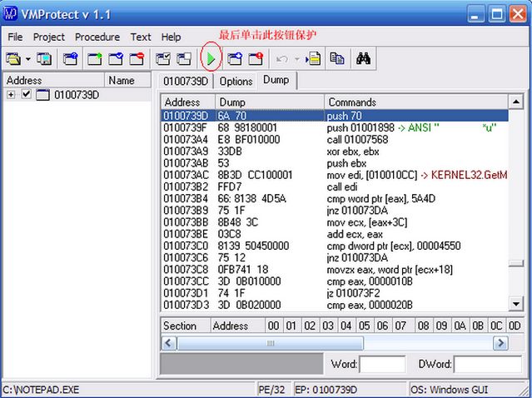Click the script icon left of copy
The height and width of the screenshot is (398, 532).
point(314,58)
